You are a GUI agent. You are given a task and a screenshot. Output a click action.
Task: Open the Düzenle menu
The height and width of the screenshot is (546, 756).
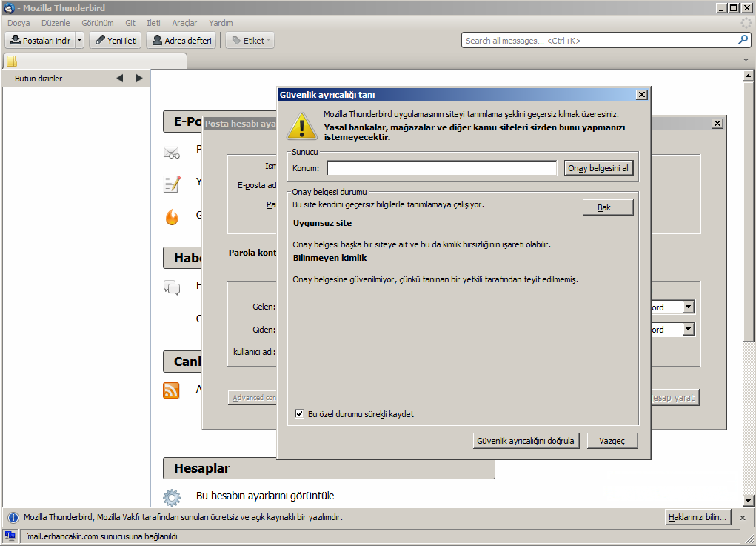56,23
